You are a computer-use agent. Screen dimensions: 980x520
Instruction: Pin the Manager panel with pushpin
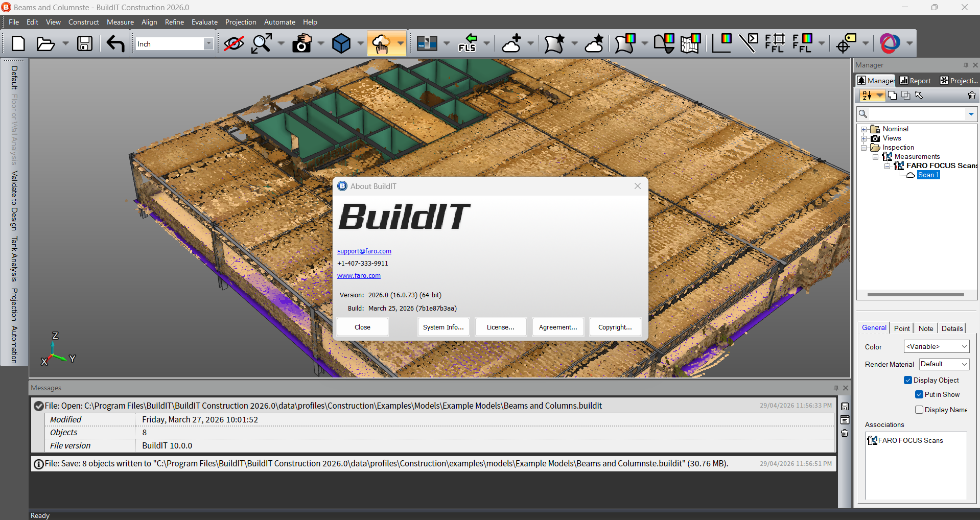click(x=966, y=65)
